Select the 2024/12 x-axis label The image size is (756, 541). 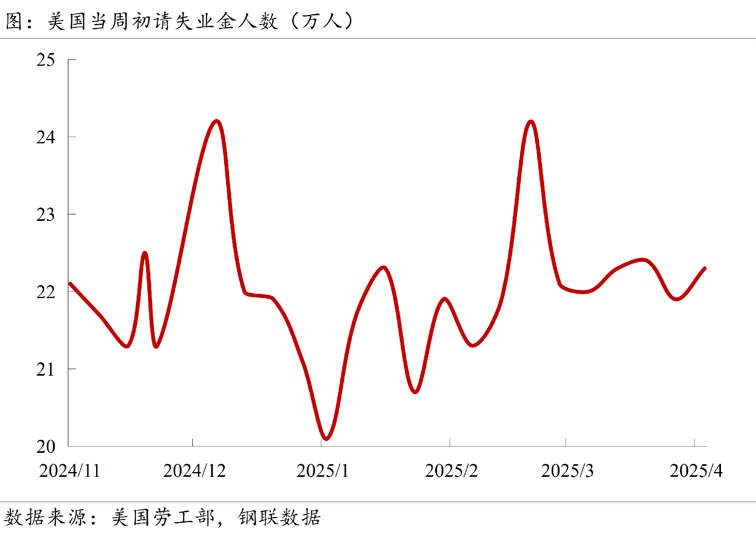pos(194,471)
